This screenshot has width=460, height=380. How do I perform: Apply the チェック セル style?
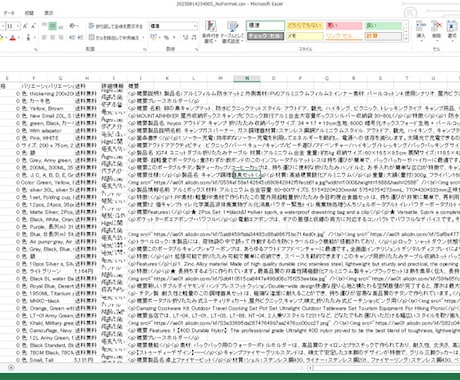pyautogui.click(x=265, y=36)
